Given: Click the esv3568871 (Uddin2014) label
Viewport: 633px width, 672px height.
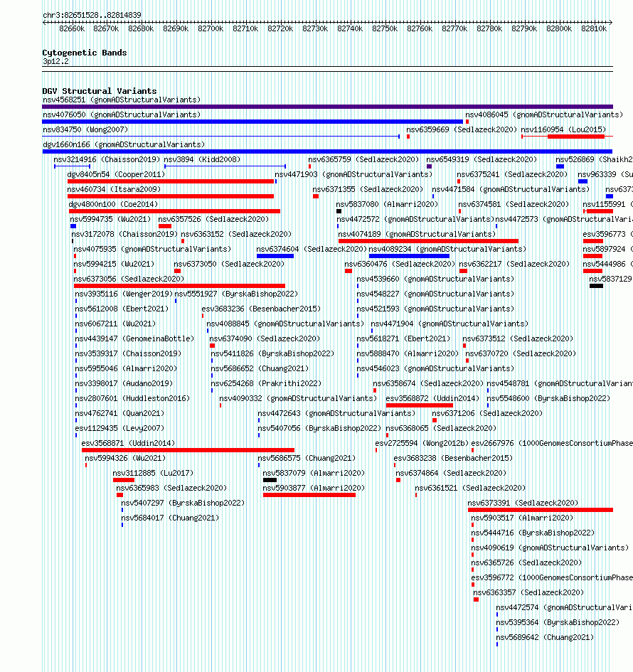Looking at the screenshot, I should coord(128,443).
